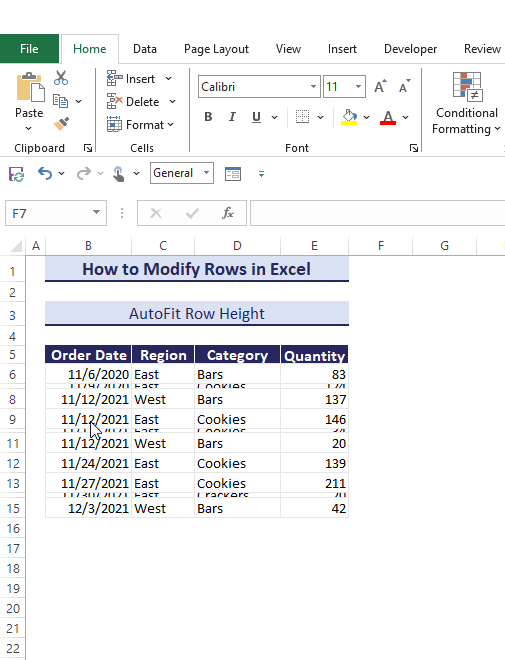Click the Insert Function fx icon
Viewport: 505px width, 660px height.
coord(228,213)
